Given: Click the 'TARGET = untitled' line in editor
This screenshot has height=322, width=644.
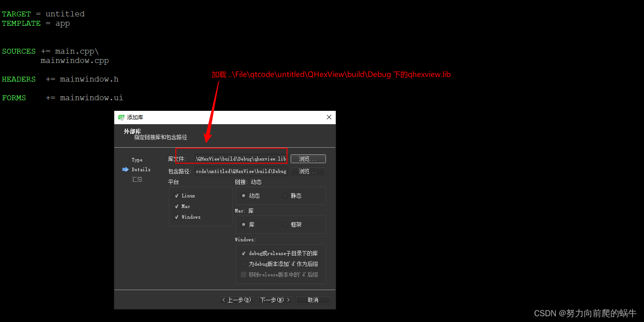Looking at the screenshot, I should [x=43, y=14].
